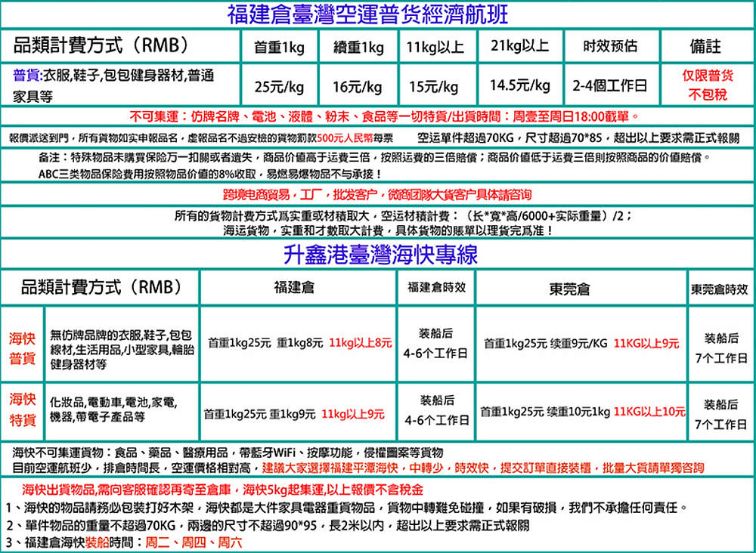Select the 16元/kg price cell
This screenshot has width=756, height=553.
358,87
